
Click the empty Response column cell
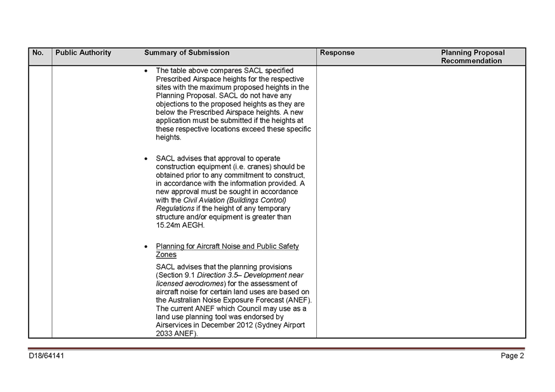point(377,202)
